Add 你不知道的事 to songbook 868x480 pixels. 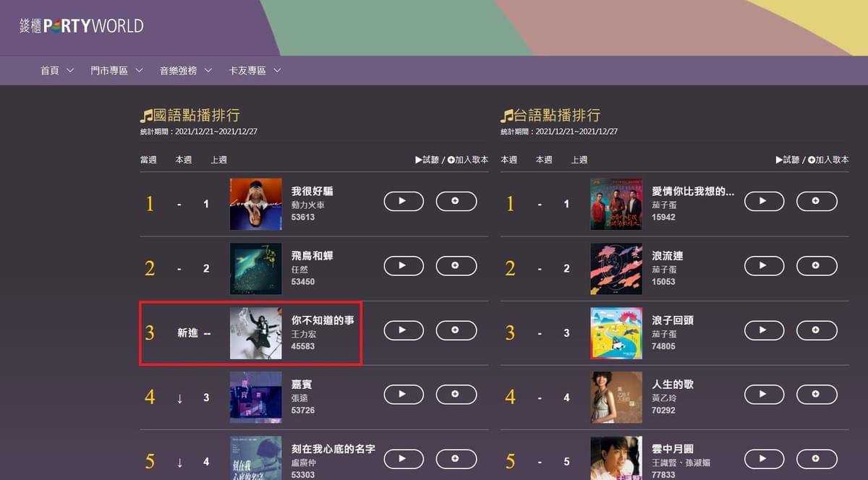[456, 330]
